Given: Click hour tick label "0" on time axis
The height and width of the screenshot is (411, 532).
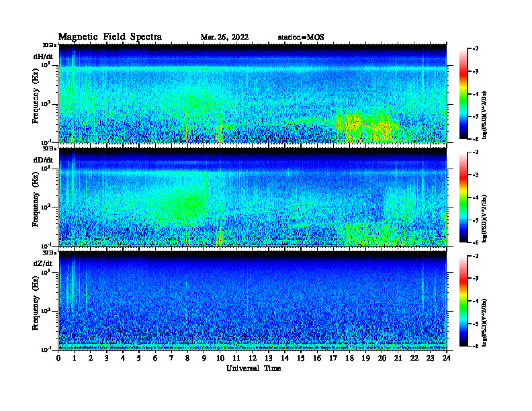Looking at the screenshot, I should pos(58,358).
